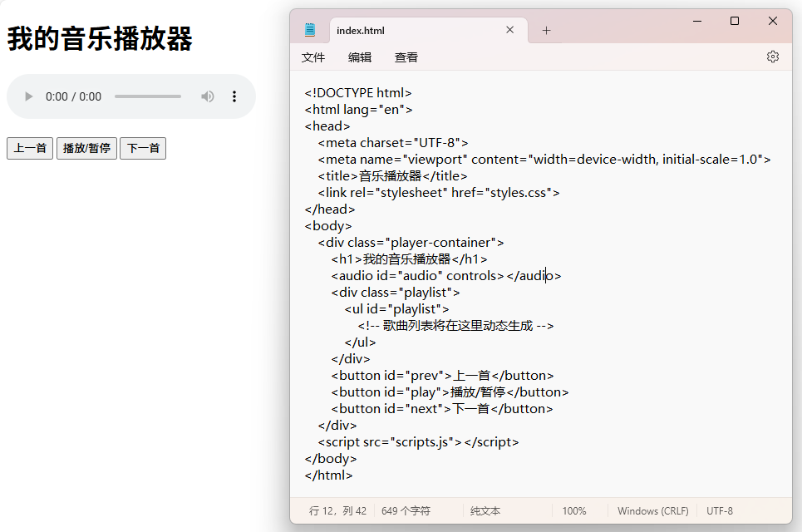Click the 我的音乐播放器 page heading
The image size is (802, 532).
coord(100,39)
